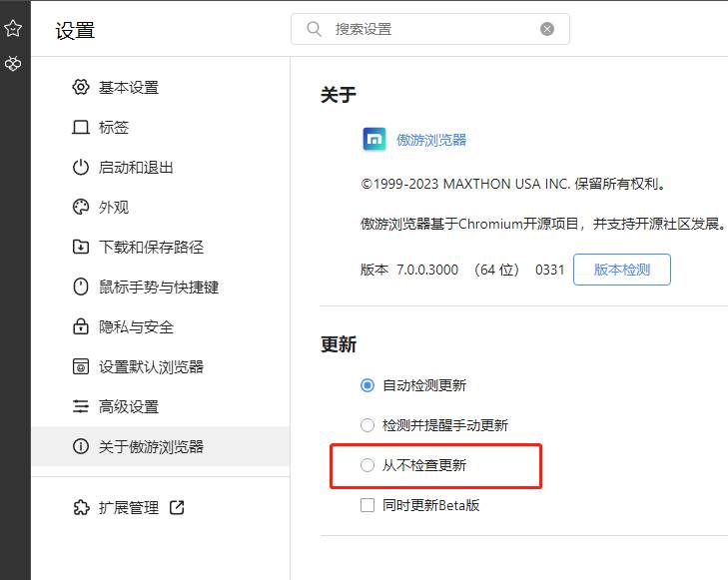Viewport: 728px width, 580px height.
Task: Open the 标签 settings section
Action: pyautogui.click(x=114, y=127)
